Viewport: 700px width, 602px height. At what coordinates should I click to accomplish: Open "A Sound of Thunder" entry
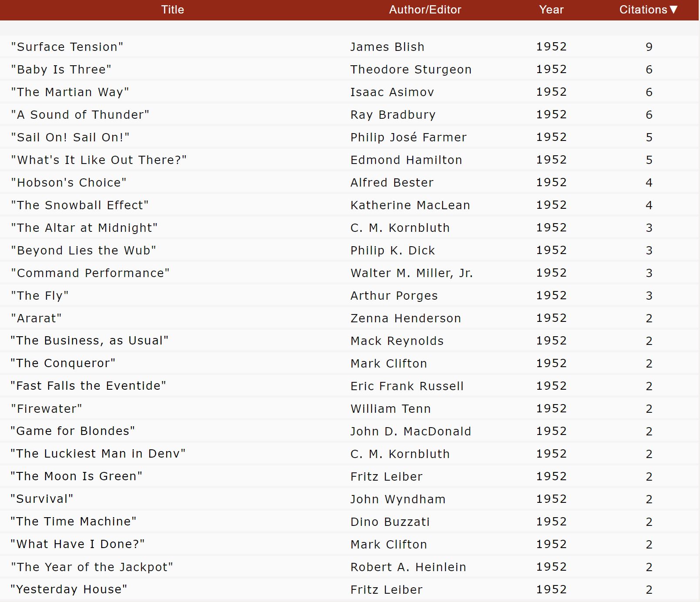pyautogui.click(x=80, y=114)
